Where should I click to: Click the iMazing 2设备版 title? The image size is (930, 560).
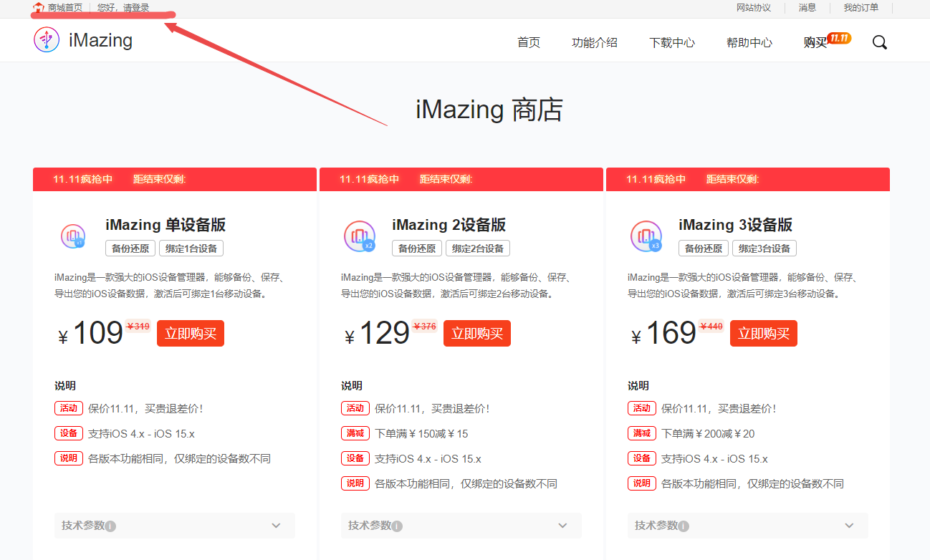click(449, 225)
